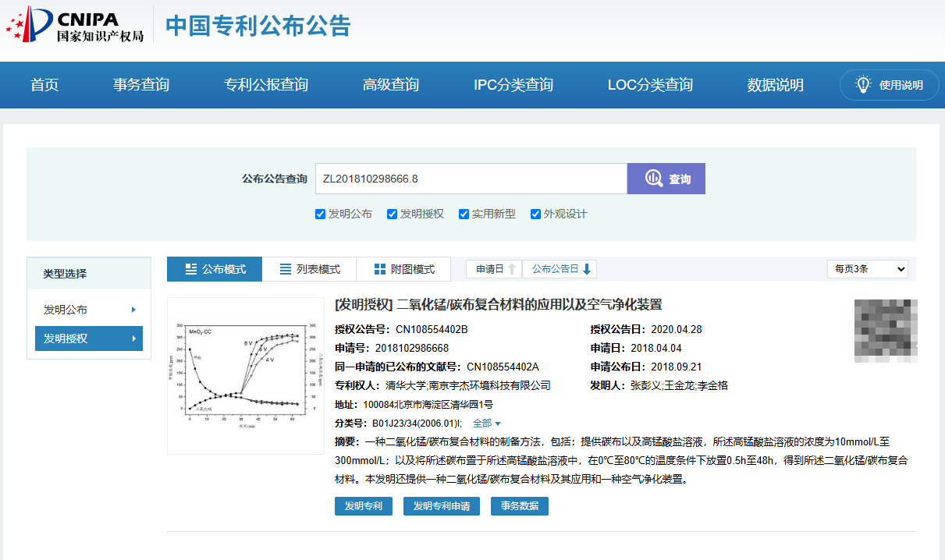The image size is (945, 560).
Task: Go to the 首页 nav item
Action: pyautogui.click(x=44, y=85)
